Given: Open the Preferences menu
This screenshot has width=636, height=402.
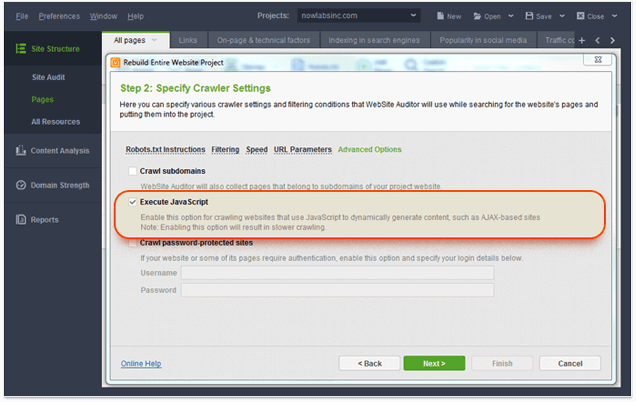Looking at the screenshot, I should (x=59, y=16).
